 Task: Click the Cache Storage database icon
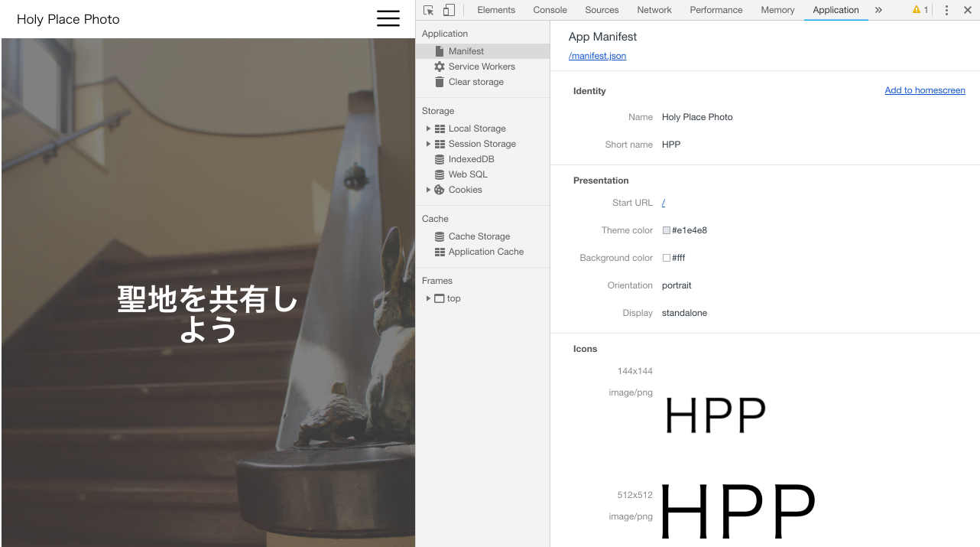440,236
